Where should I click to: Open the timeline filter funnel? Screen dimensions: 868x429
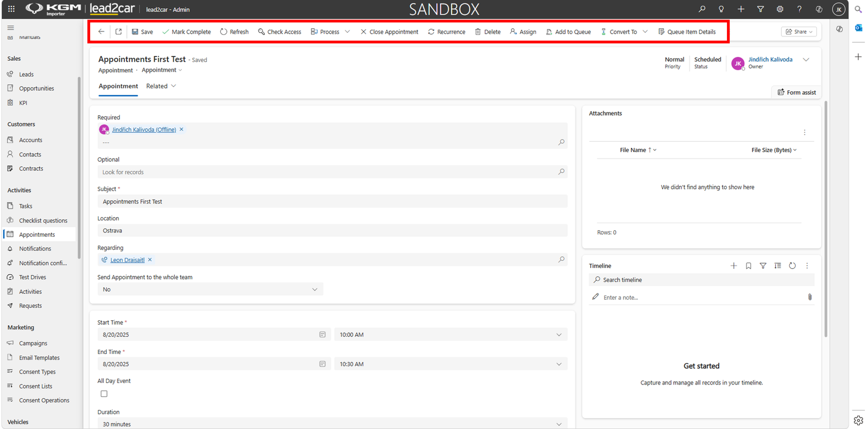763,266
